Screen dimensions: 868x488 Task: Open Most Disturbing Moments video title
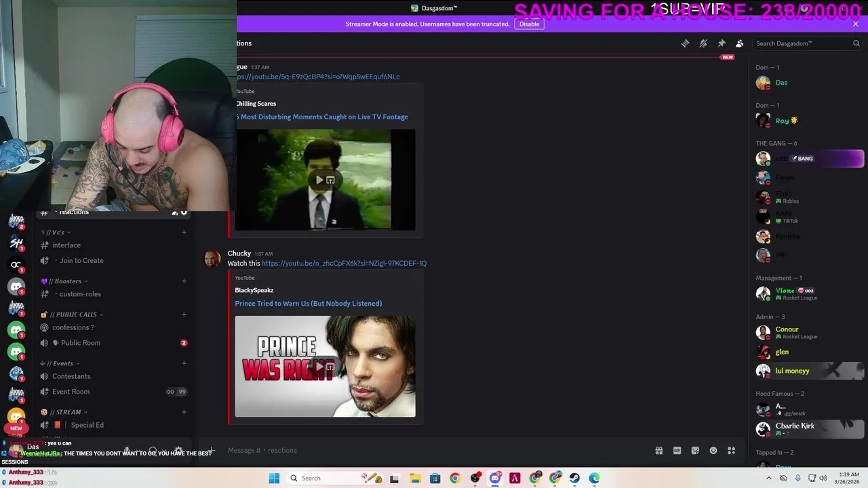pos(323,117)
